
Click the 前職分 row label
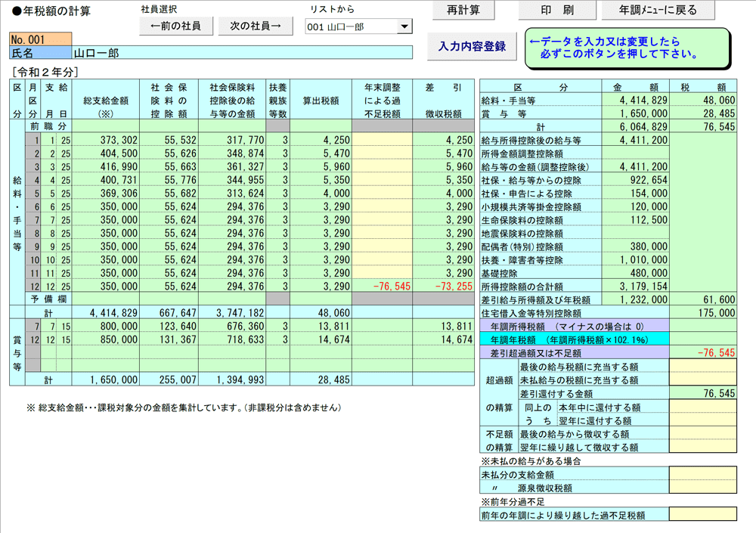point(48,126)
